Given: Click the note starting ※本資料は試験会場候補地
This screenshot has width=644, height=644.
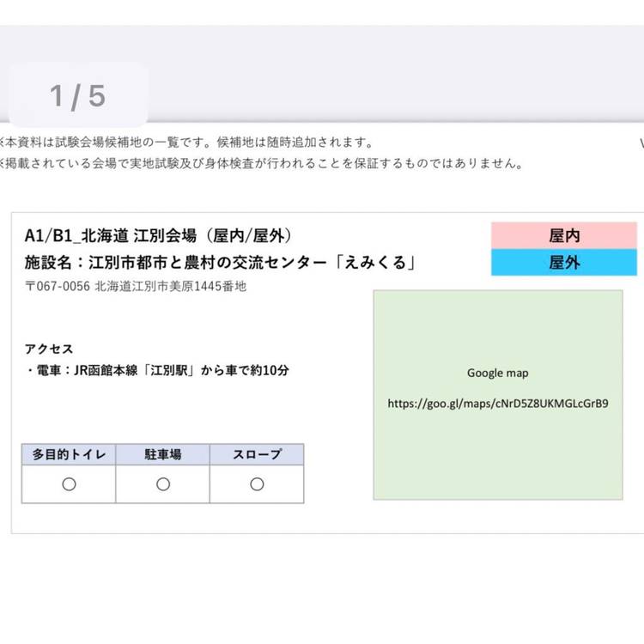Looking at the screenshot, I should (189, 143).
